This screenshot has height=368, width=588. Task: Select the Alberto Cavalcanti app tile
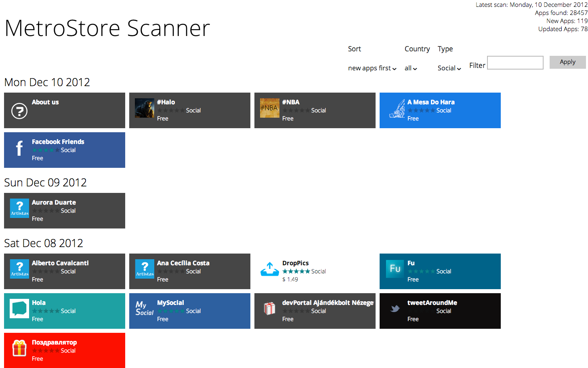tap(65, 271)
